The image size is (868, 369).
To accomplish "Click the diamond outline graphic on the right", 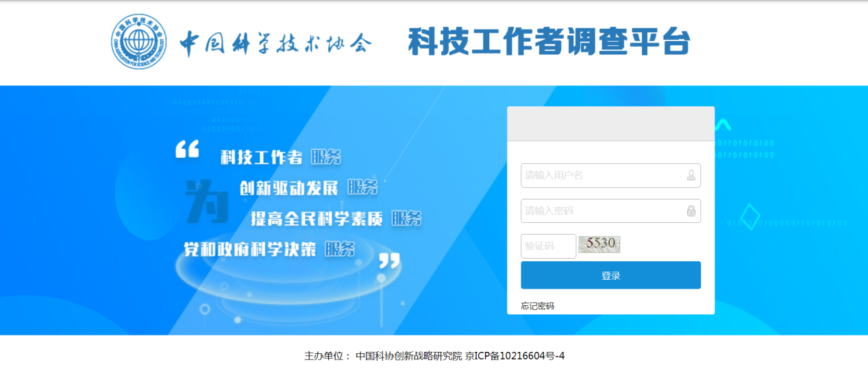I will pos(752,217).
